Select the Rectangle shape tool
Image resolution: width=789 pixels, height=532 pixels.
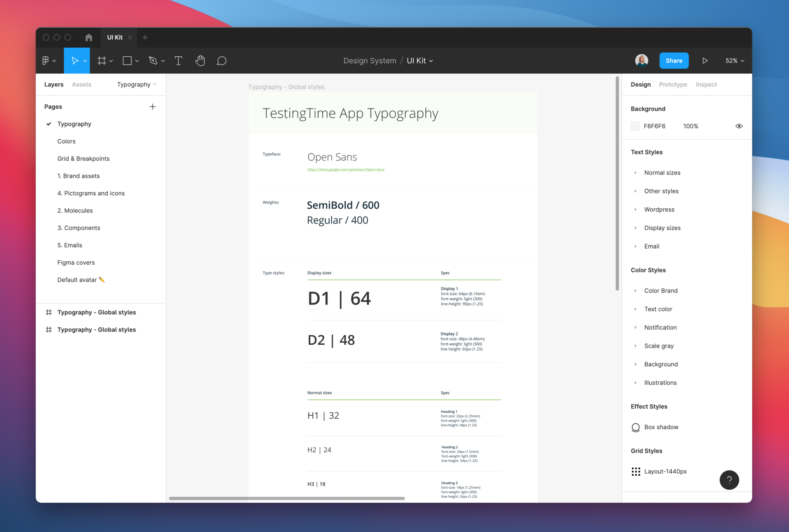click(x=127, y=60)
